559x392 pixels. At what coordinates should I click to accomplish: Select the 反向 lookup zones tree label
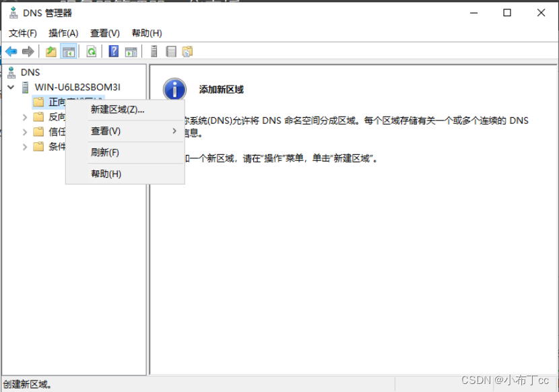coord(57,117)
